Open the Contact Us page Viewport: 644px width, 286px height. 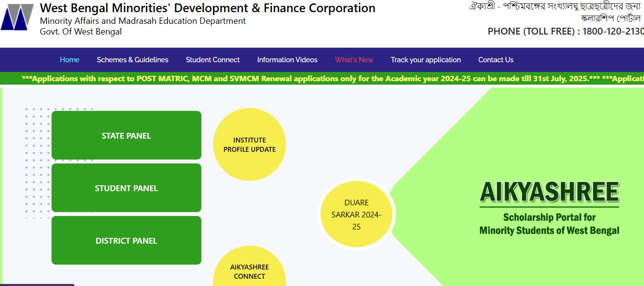pos(496,60)
